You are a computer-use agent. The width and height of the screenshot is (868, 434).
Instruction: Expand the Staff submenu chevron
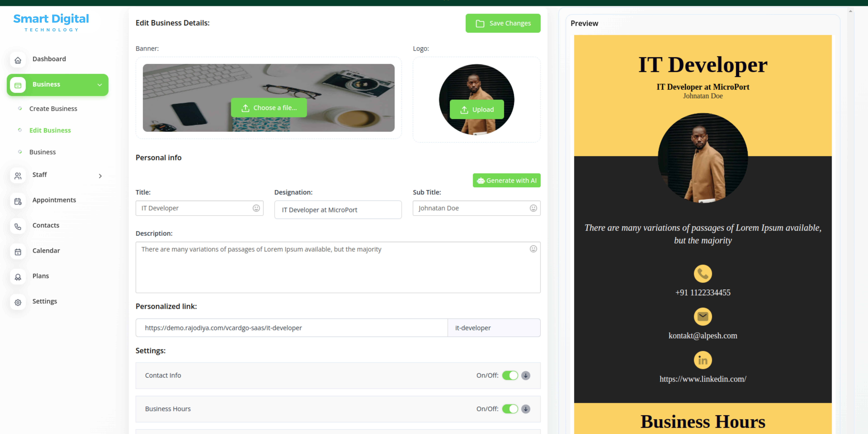[x=100, y=176]
